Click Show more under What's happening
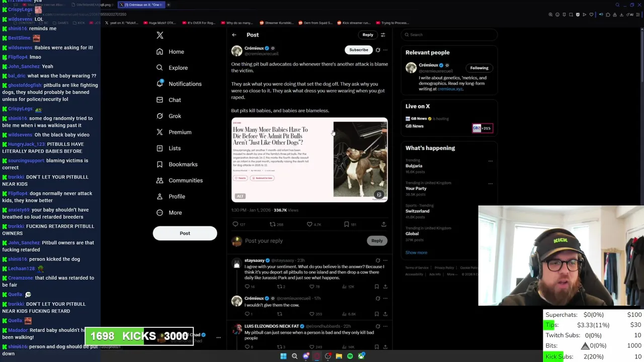 [x=416, y=253]
